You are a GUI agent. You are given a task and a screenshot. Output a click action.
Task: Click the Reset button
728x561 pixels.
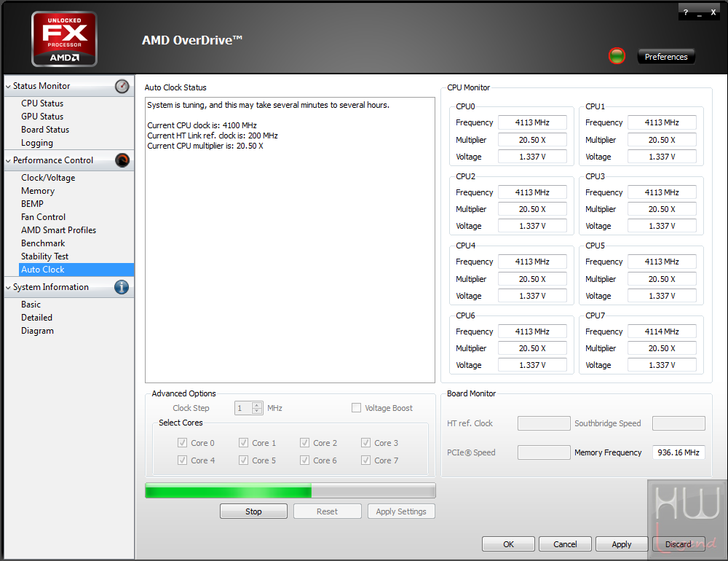(x=328, y=511)
